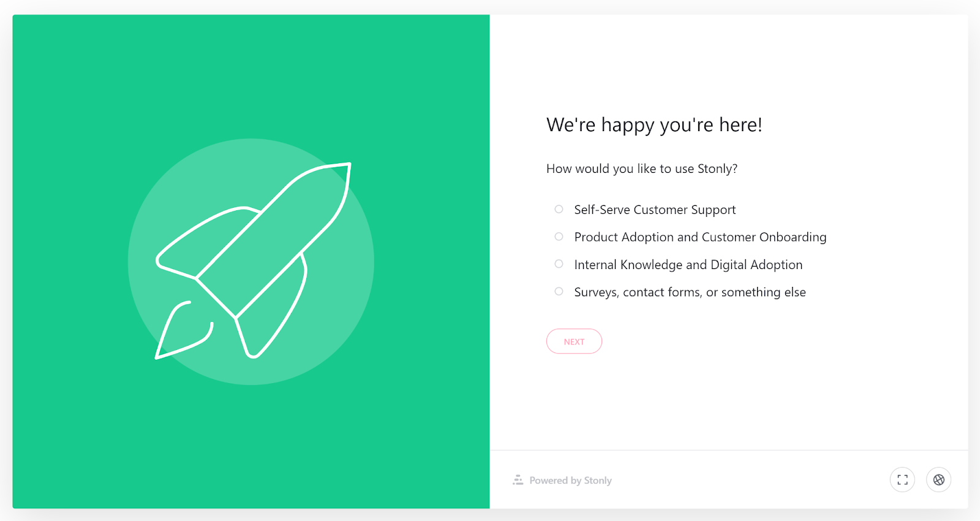Click the "We're happy you're here!" heading
This screenshot has width=980, height=521.
click(654, 125)
